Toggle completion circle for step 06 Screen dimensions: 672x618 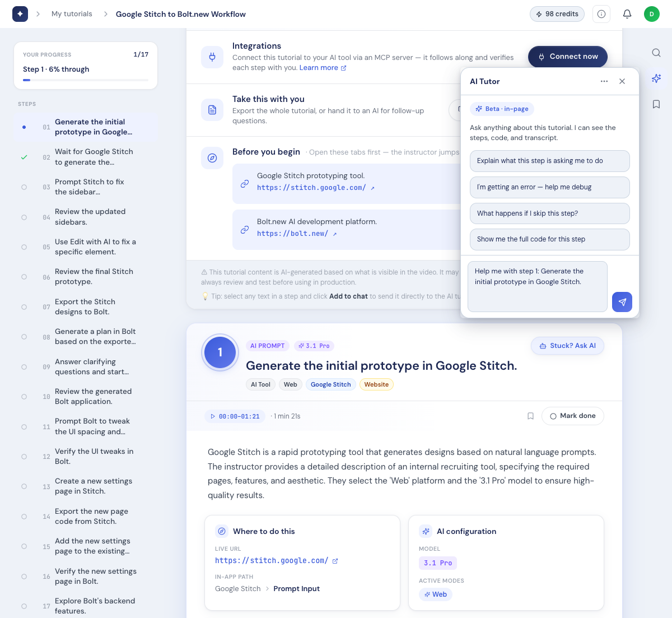pos(24,277)
